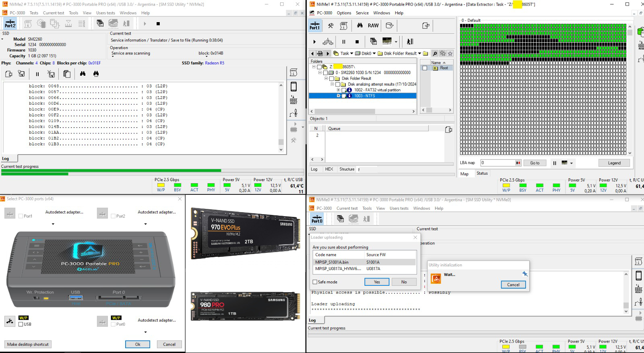
Task: Click the hammer and wrench tools icon
Action: tap(330, 26)
